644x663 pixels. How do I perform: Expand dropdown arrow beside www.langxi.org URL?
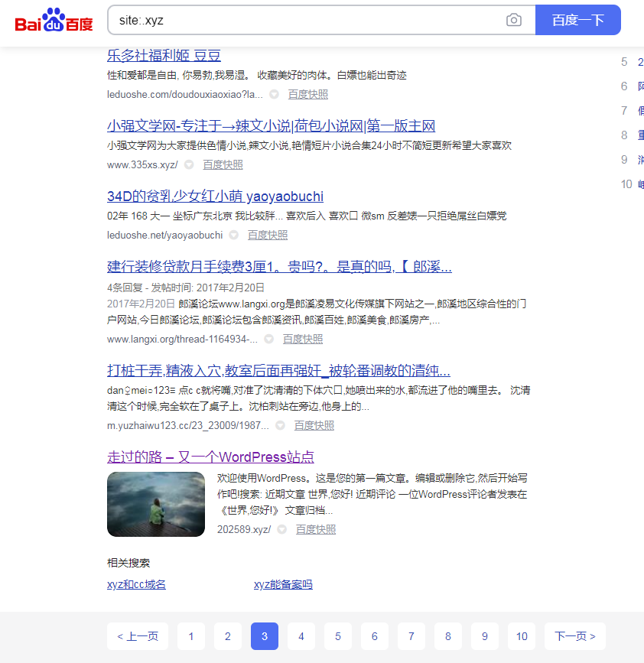coord(269,339)
